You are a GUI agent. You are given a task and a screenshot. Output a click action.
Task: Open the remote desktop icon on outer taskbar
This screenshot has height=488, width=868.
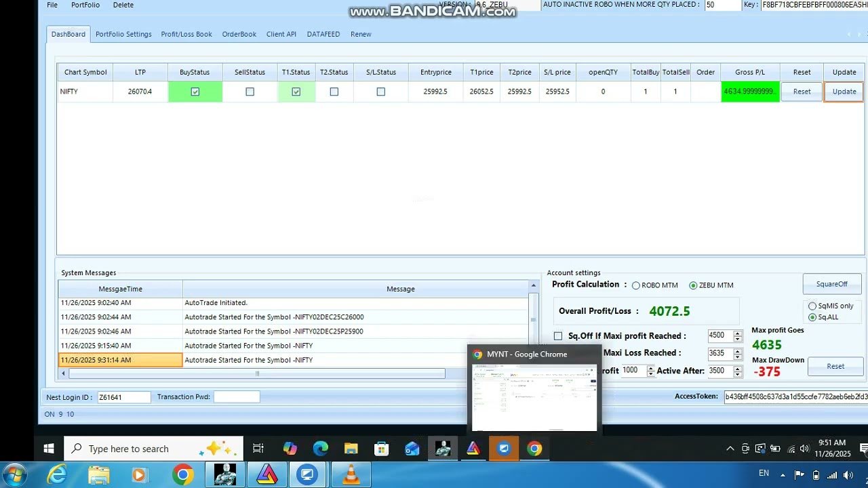coord(308,474)
